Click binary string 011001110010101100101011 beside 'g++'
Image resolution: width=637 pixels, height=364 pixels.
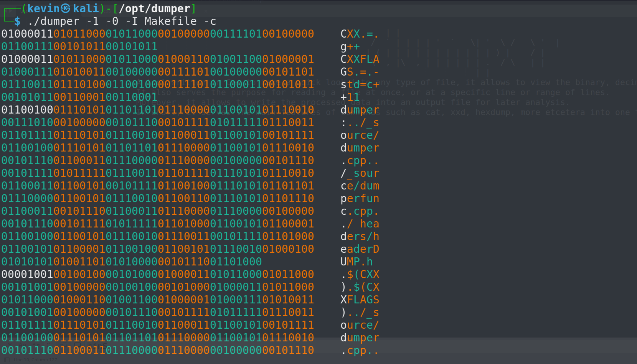[x=79, y=46]
